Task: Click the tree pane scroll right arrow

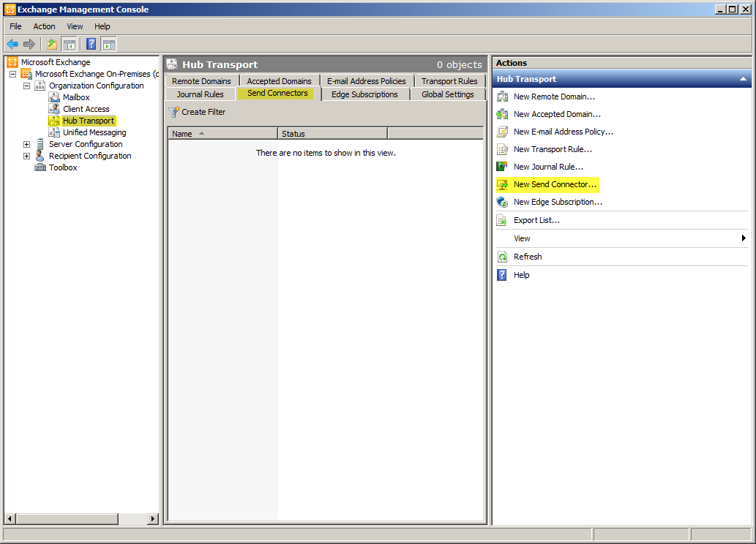Action: (153, 518)
